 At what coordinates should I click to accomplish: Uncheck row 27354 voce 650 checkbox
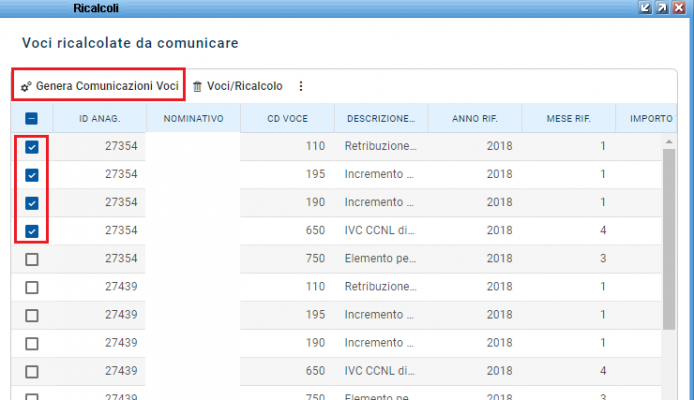[31, 231]
